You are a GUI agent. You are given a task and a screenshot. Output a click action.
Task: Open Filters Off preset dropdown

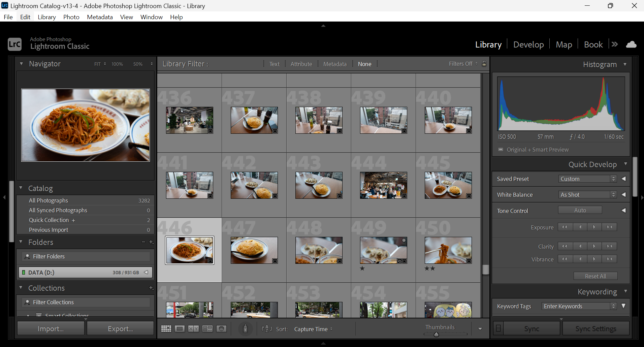click(463, 64)
